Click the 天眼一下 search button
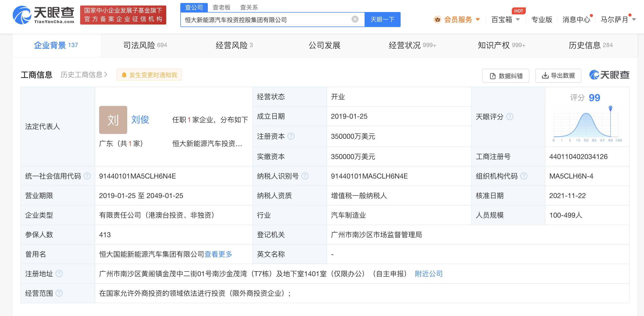 (x=382, y=19)
